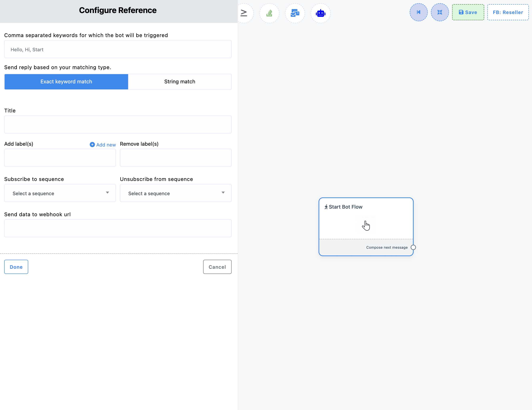
Task: Focus the Remove label(s) input field
Action: coord(175,158)
